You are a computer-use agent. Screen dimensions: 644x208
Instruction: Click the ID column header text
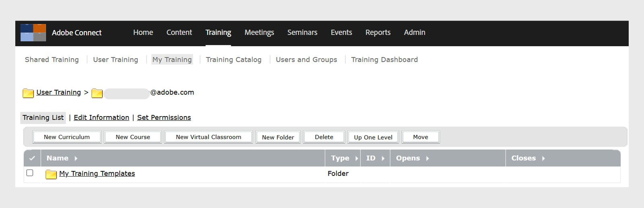pyautogui.click(x=371, y=158)
